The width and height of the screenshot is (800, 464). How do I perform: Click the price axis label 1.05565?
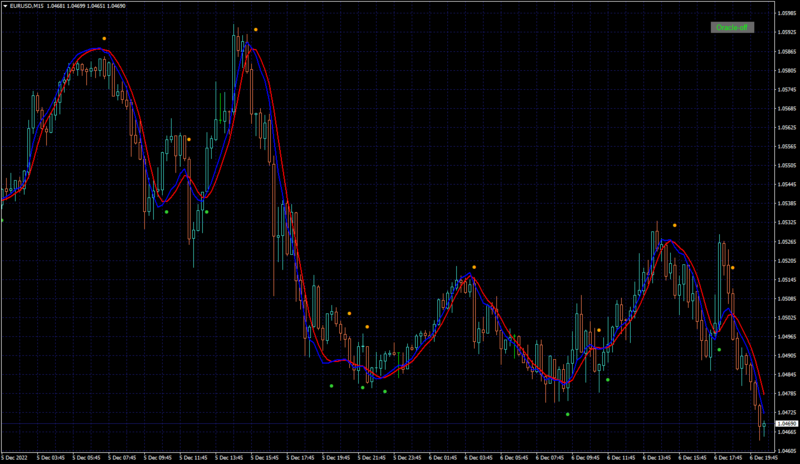pyautogui.click(x=786, y=146)
